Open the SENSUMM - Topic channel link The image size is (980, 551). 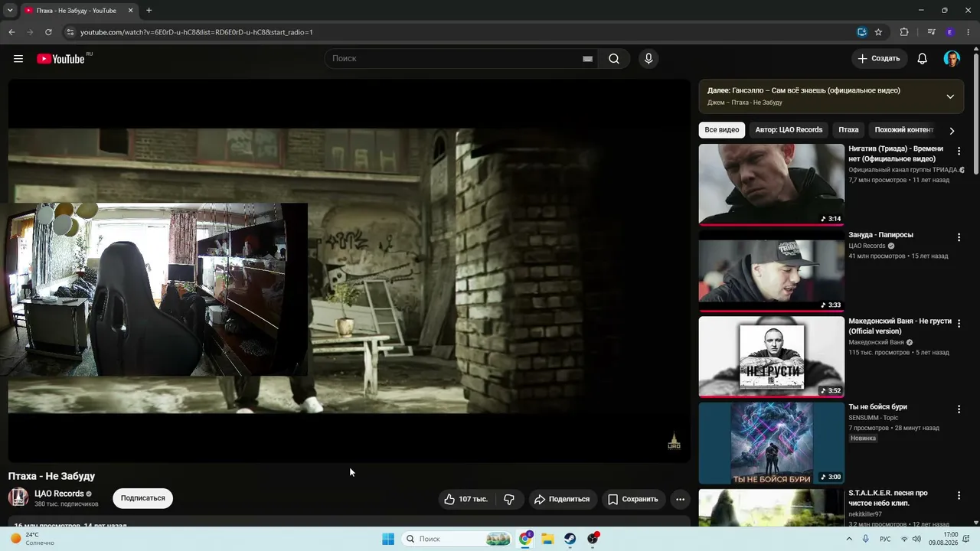pos(873,418)
